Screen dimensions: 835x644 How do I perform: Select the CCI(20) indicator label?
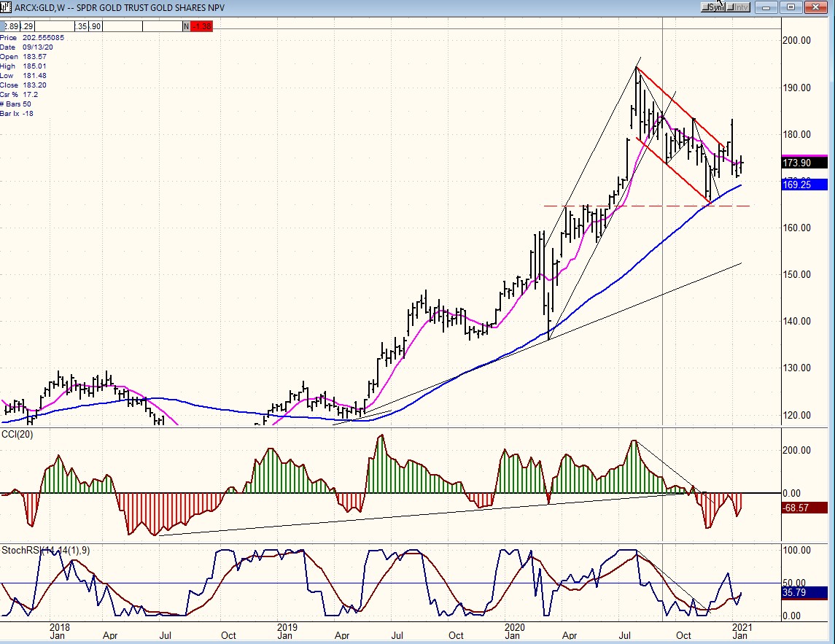[17, 435]
